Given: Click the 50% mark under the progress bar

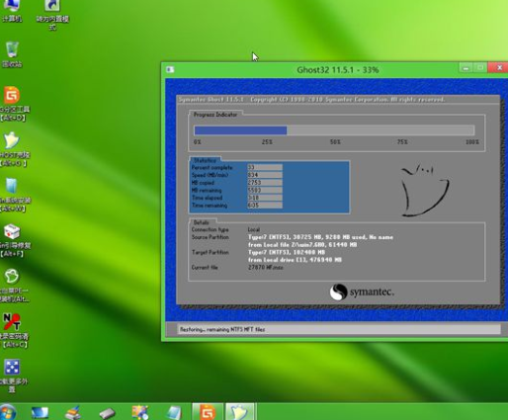Looking at the screenshot, I should click(335, 142).
